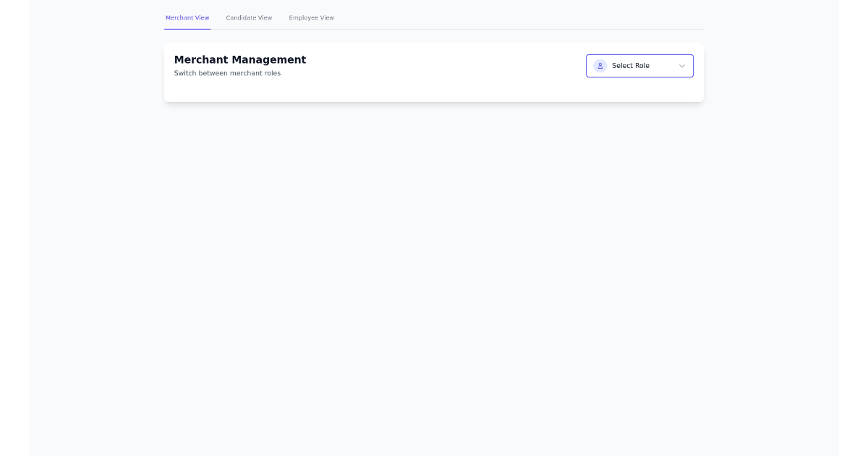Tap the dropdown caret next to Select Role text
The width and height of the screenshot is (868, 456).
(681, 66)
